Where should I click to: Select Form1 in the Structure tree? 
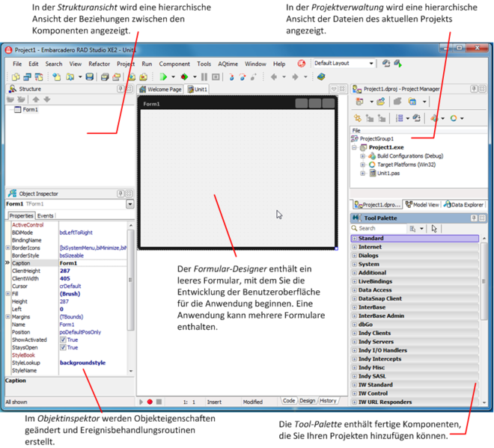(x=30, y=109)
